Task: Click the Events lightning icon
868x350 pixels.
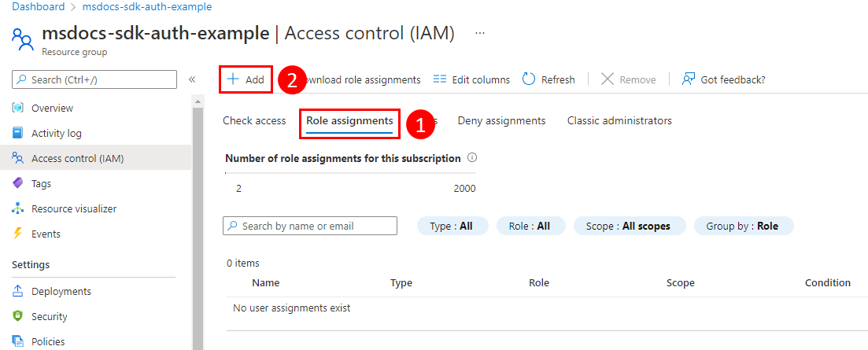Action: click(x=18, y=234)
